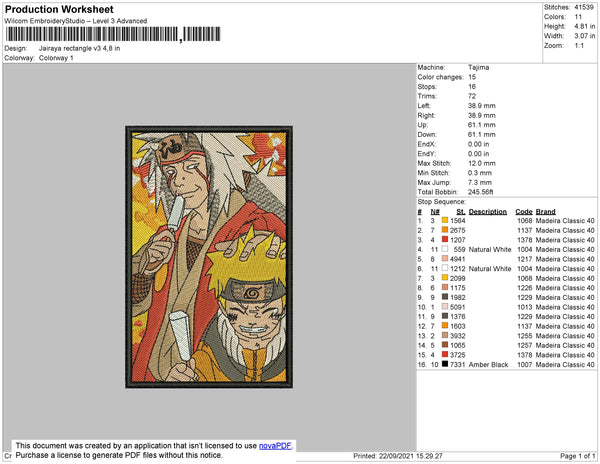600x464 pixels.
Task: Select brown swatch of stop 14 (1065)
Action: 445,345
